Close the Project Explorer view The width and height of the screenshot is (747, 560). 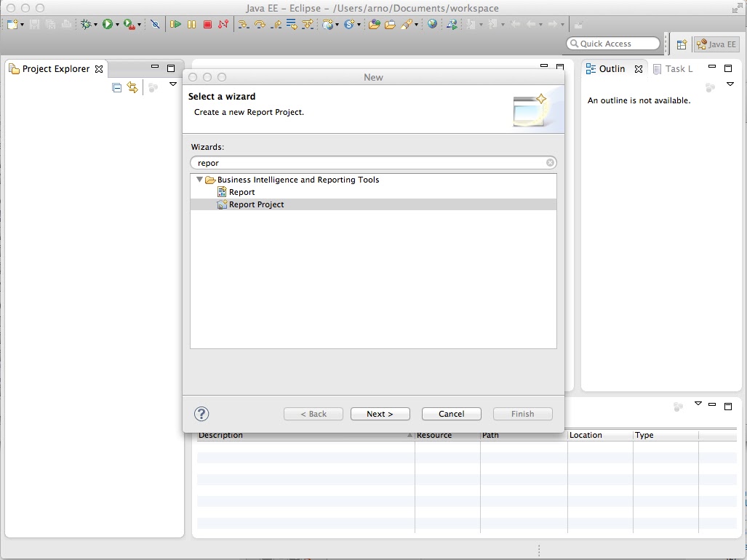(99, 69)
